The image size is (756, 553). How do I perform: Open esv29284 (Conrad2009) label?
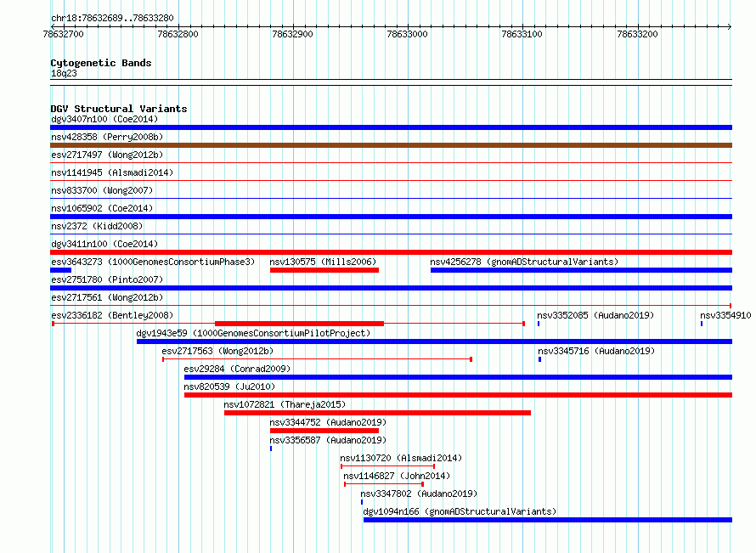click(x=237, y=369)
